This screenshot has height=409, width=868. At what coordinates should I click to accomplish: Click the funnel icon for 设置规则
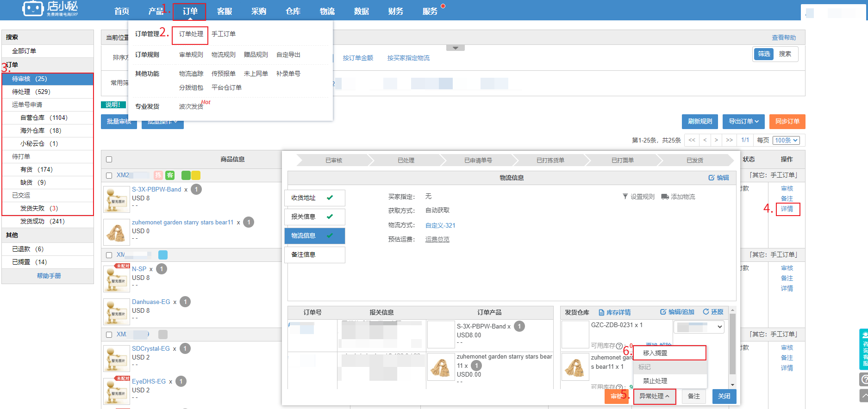point(625,197)
